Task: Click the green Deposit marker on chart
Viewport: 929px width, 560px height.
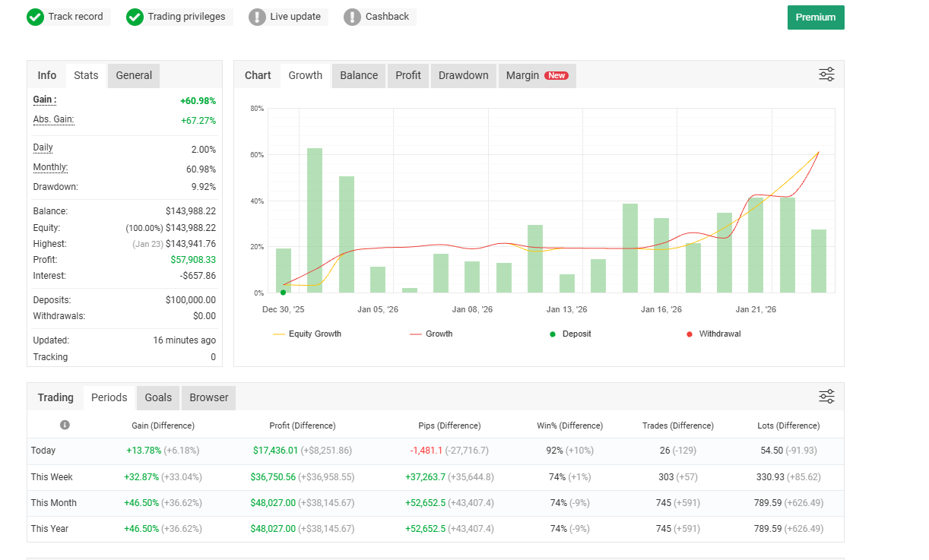Action: click(x=283, y=292)
